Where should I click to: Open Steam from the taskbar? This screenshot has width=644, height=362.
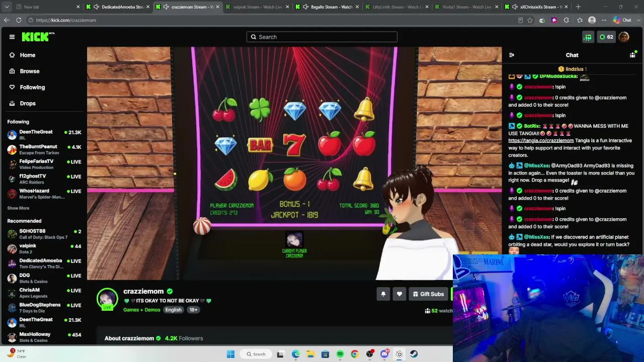(414, 354)
